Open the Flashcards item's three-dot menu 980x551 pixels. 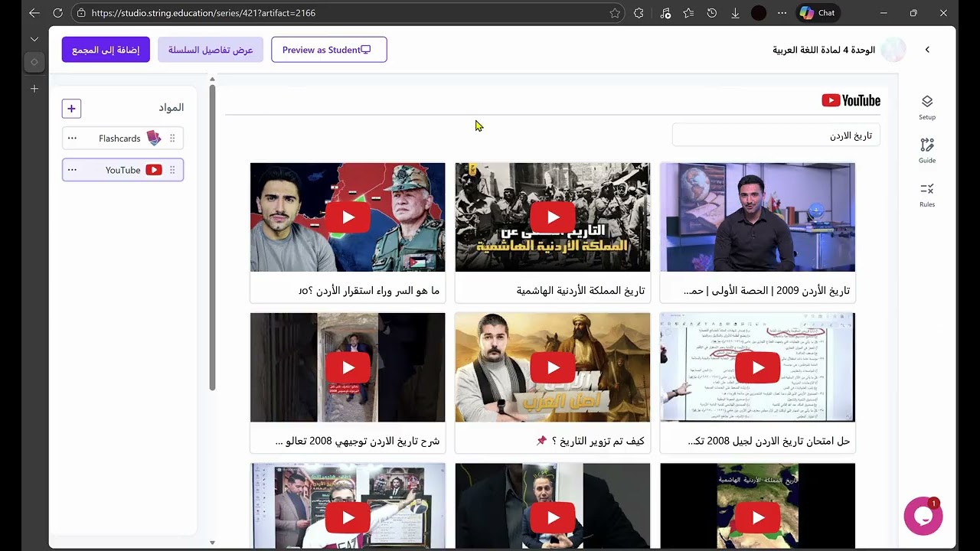72,139
